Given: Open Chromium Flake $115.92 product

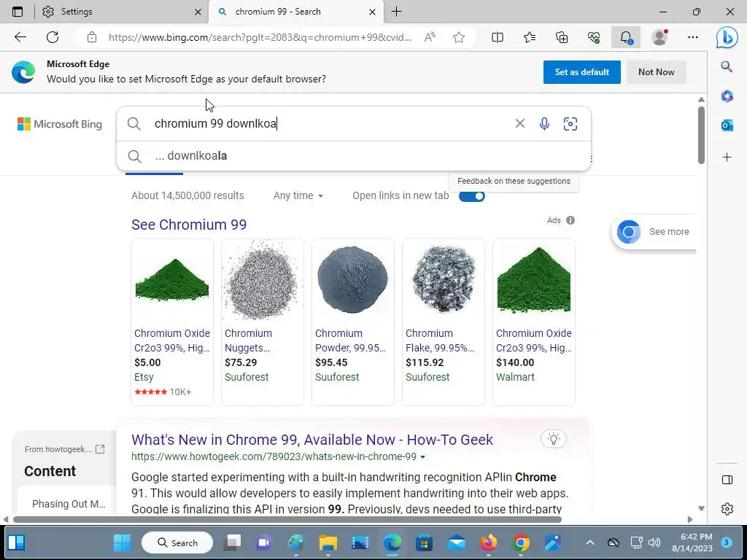Looking at the screenshot, I should pyautogui.click(x=444, y=322).
